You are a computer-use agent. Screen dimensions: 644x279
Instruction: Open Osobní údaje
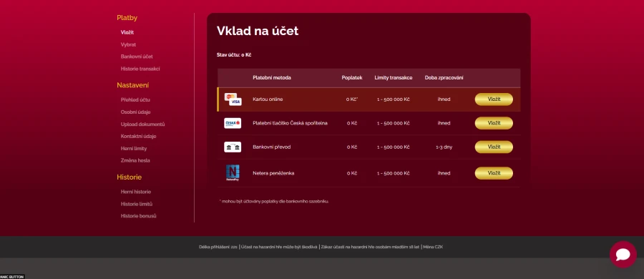[135, 112]
